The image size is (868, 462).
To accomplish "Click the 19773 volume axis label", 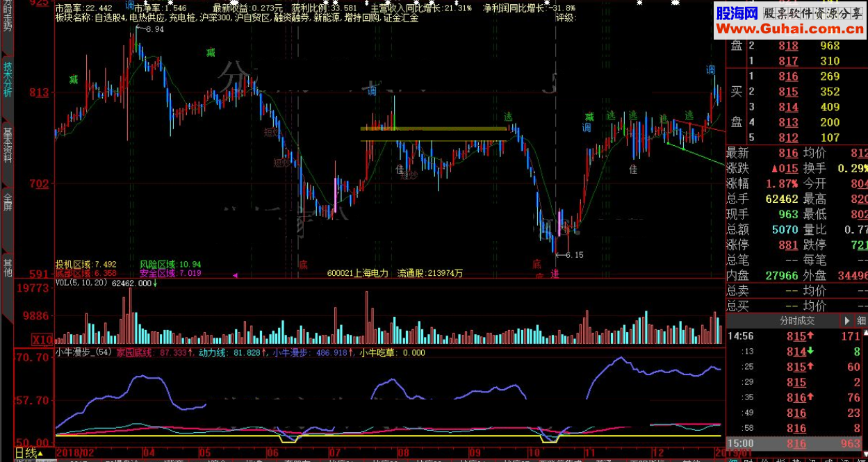I will (x=33, y=288).
